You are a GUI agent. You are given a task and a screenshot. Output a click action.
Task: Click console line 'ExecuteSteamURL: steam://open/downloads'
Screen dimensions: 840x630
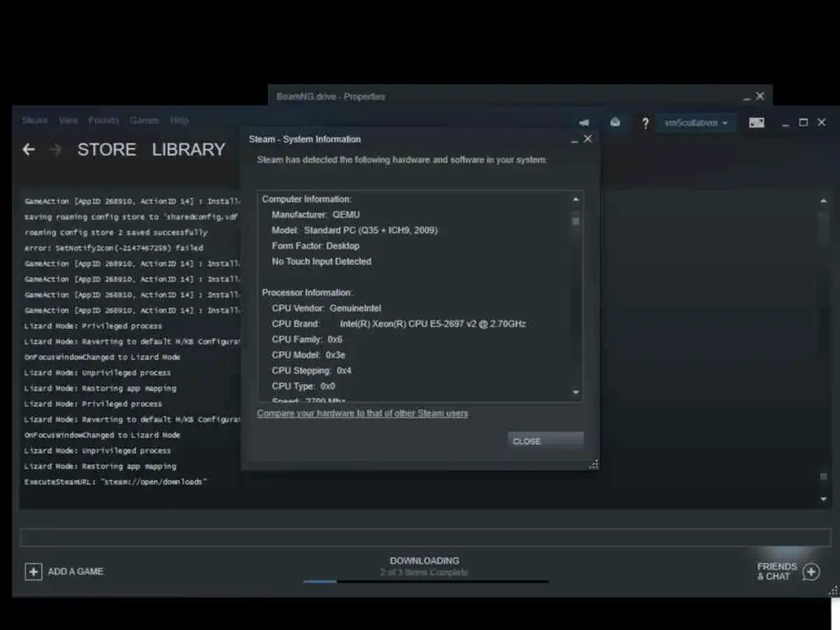(x=116, y=482)
